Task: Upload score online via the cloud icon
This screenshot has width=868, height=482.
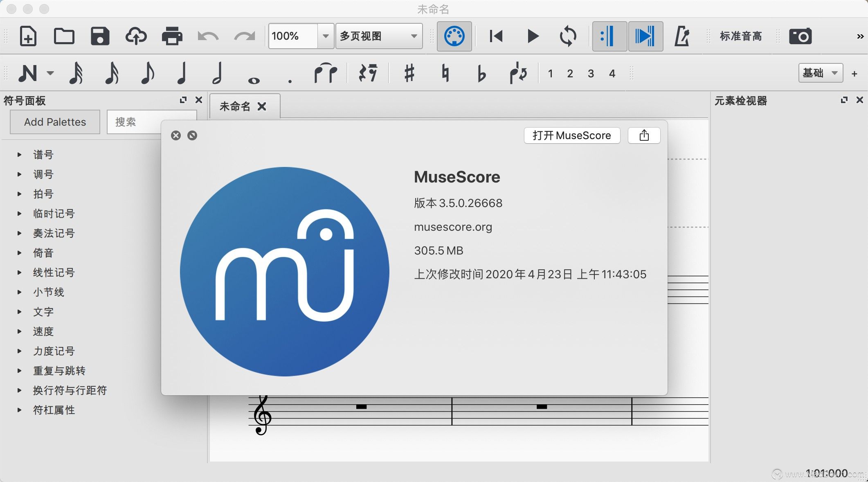Action: (136, 36)
